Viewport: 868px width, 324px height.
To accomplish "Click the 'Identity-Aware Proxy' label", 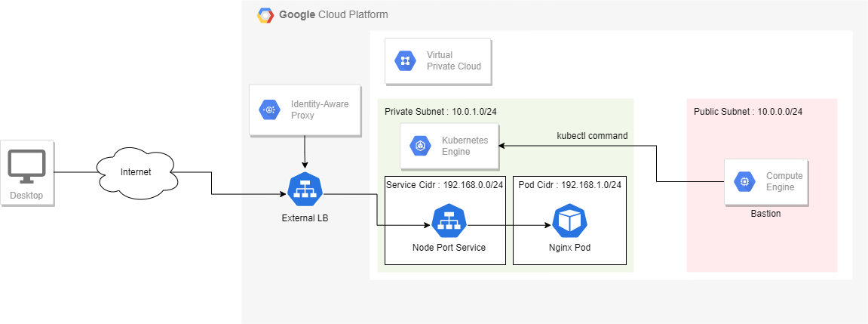I will [320, 110].
